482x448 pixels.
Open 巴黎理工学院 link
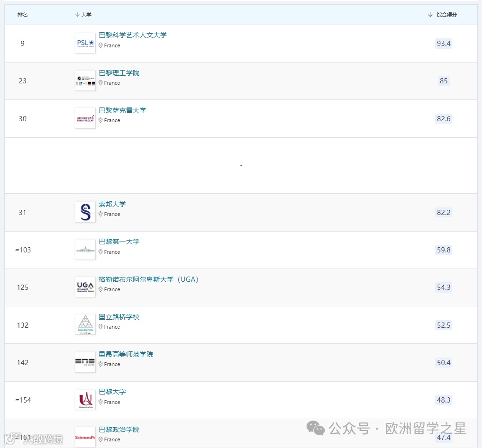pos(119,73)
